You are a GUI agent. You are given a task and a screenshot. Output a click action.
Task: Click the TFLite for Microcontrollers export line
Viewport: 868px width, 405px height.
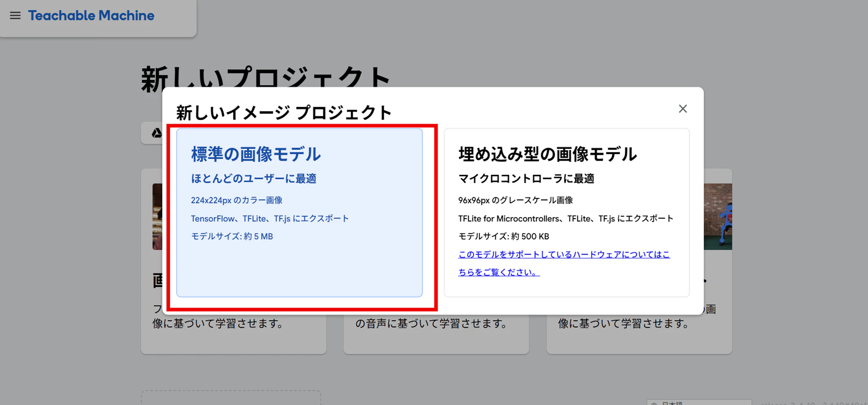click(x=566, y=218)
